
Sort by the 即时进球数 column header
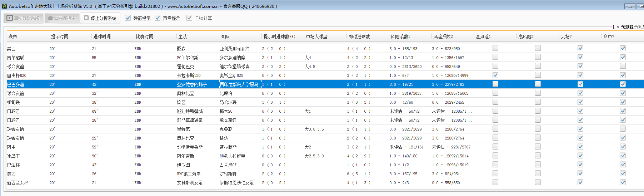coord(359,36)
